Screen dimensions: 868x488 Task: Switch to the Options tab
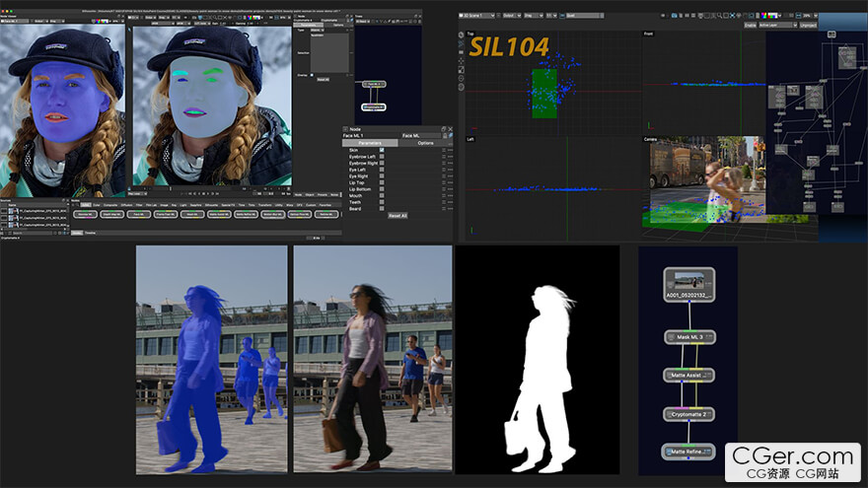click(x=425, y=143)
